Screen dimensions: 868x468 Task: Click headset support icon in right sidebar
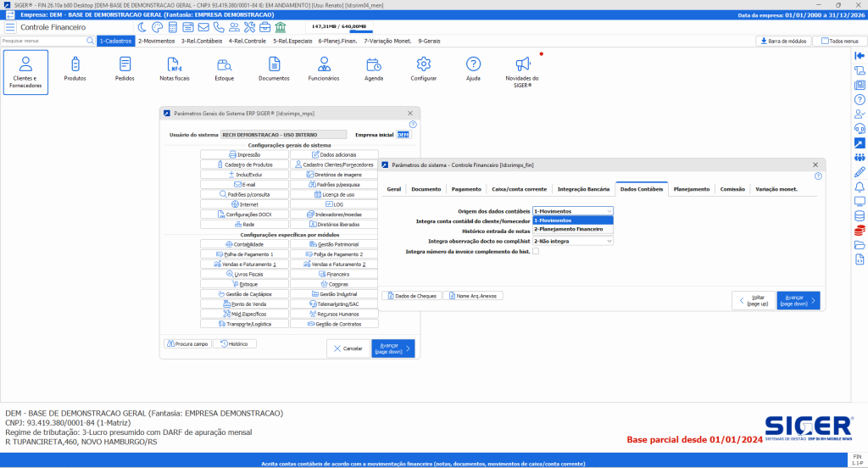tap(860, 129)
